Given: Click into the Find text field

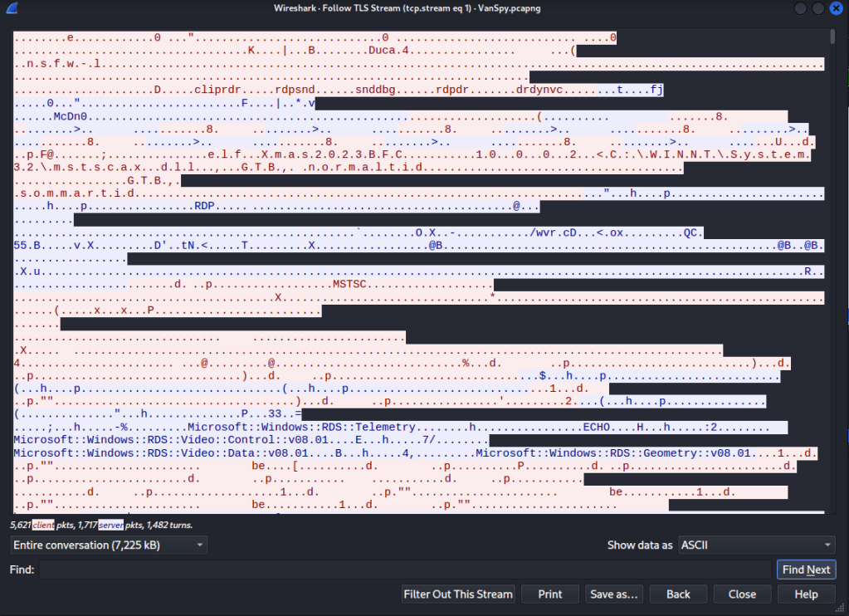Looking at the screenshot, I should [x=407, y=570].
